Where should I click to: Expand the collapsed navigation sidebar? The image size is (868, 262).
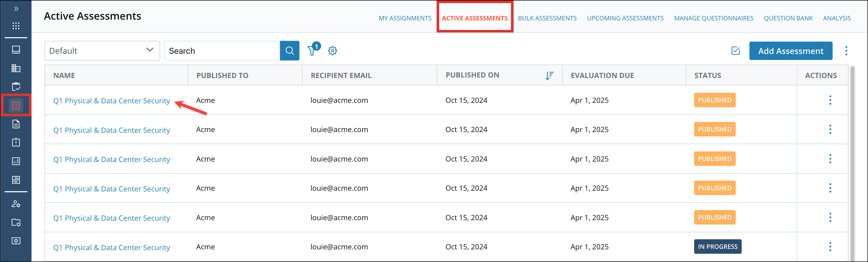click(16, 9)
